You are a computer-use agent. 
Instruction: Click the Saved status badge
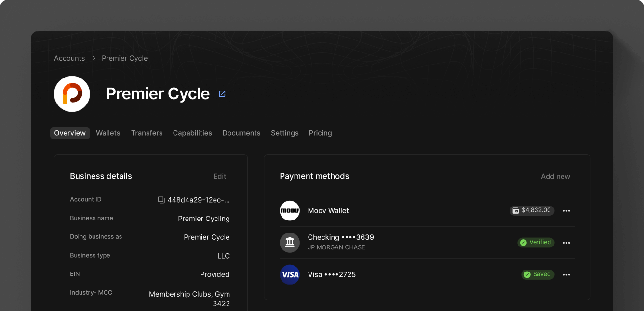537,274
